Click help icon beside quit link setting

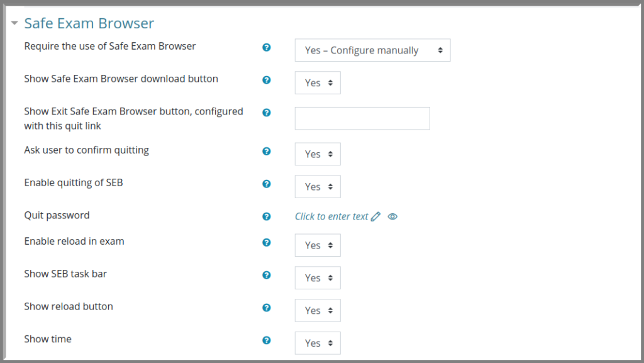point(267,113)
